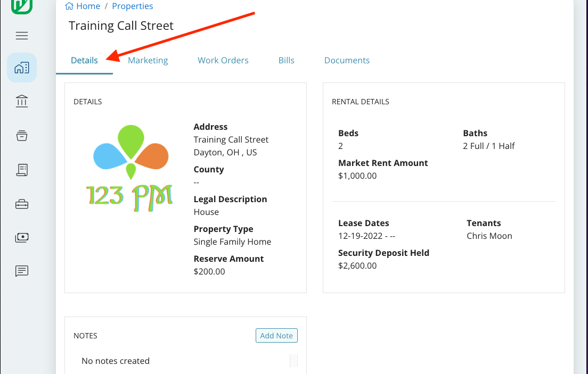Open the Work Orders tab
The height and width of the screenshot is (374, 588).
point(223,60)
